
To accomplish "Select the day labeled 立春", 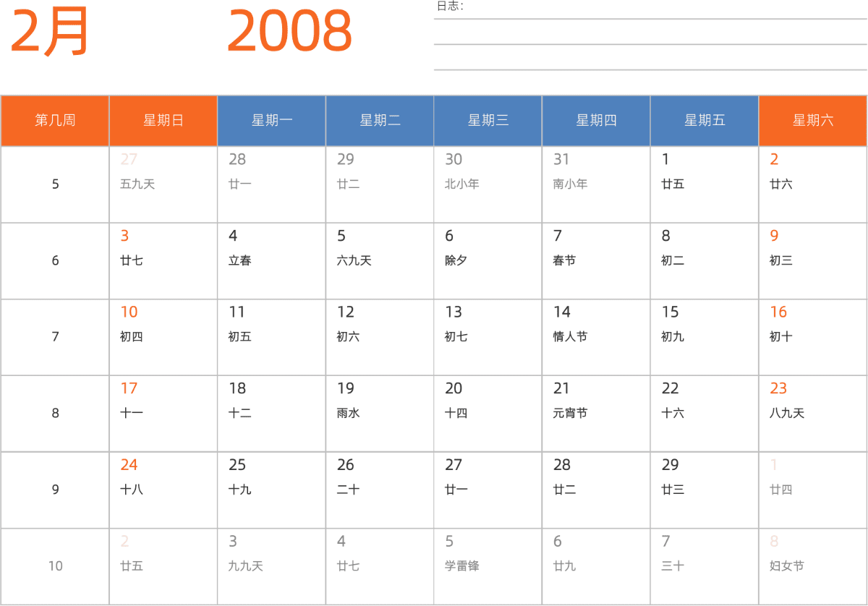I will pyautogui.click(x=272, y=261).
